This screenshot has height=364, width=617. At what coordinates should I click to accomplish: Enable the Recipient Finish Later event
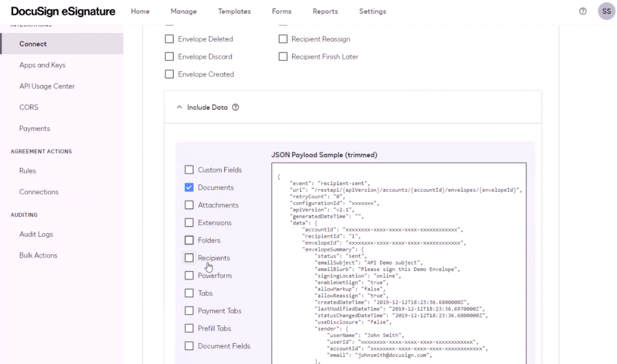pos(283,57)
